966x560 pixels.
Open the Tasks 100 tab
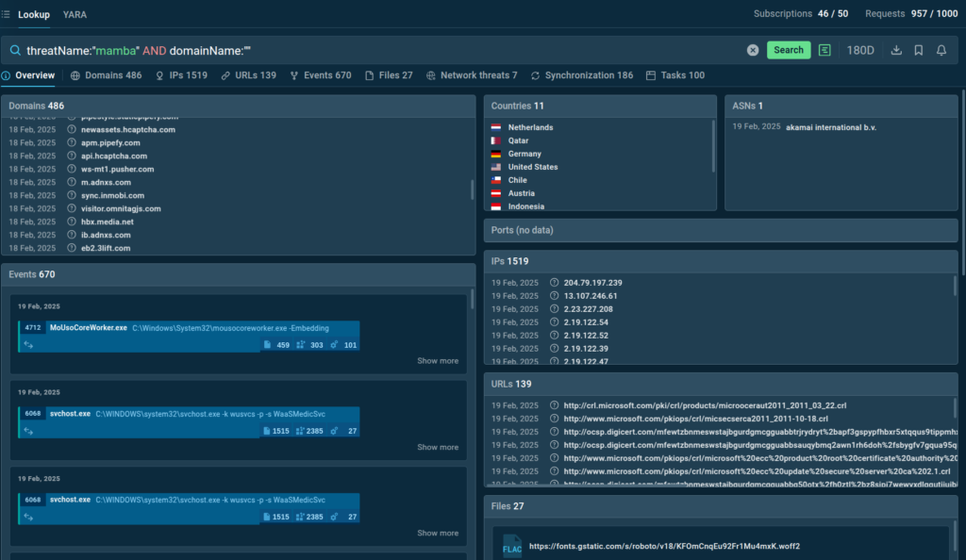pyautogui.click(x=675, y=75)
